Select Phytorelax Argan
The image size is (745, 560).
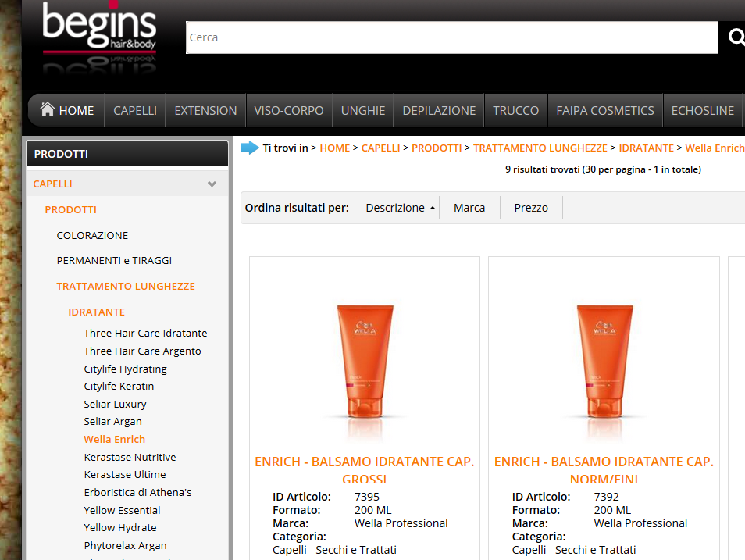126,545
